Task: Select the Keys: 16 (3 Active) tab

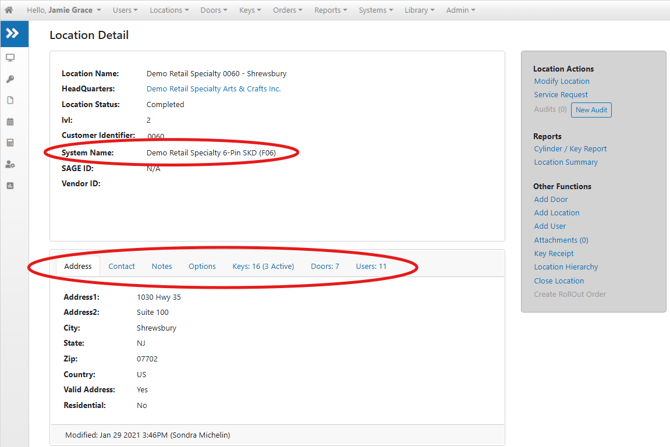Action: pyautogui.click(x=263, y=266)
